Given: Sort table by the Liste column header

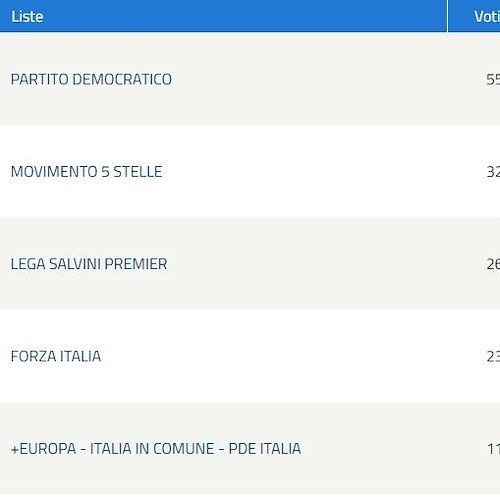Looking at the screenshot, I should point(27,17).
